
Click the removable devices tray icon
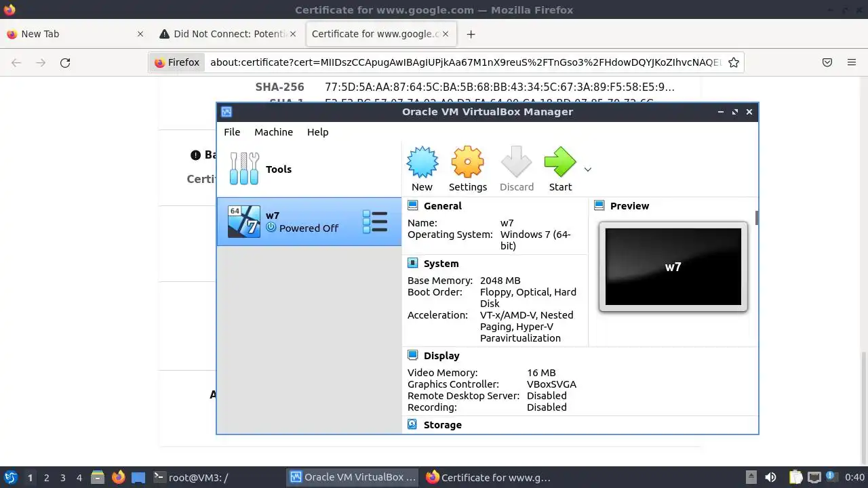751,477
